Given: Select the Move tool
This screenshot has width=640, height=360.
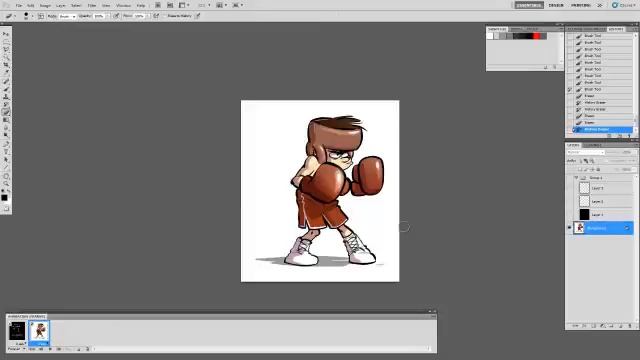Looking at the screenshot, I should (x=6, y=34).
